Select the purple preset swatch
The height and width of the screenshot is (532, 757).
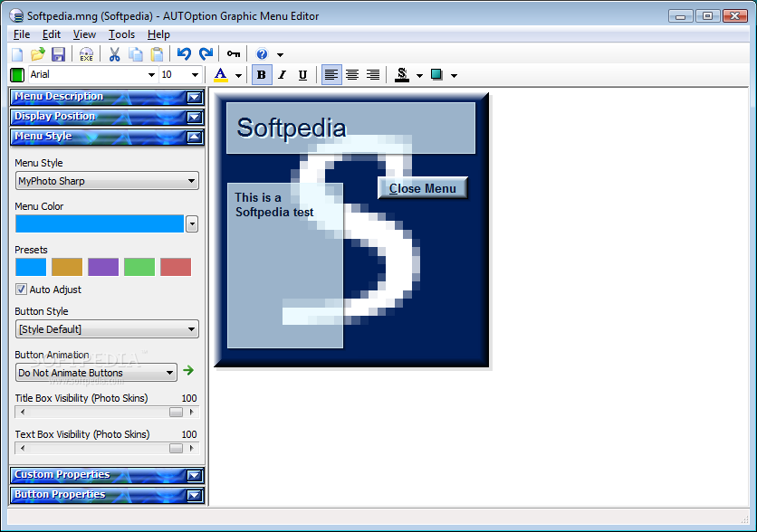(x=103, y=267)
